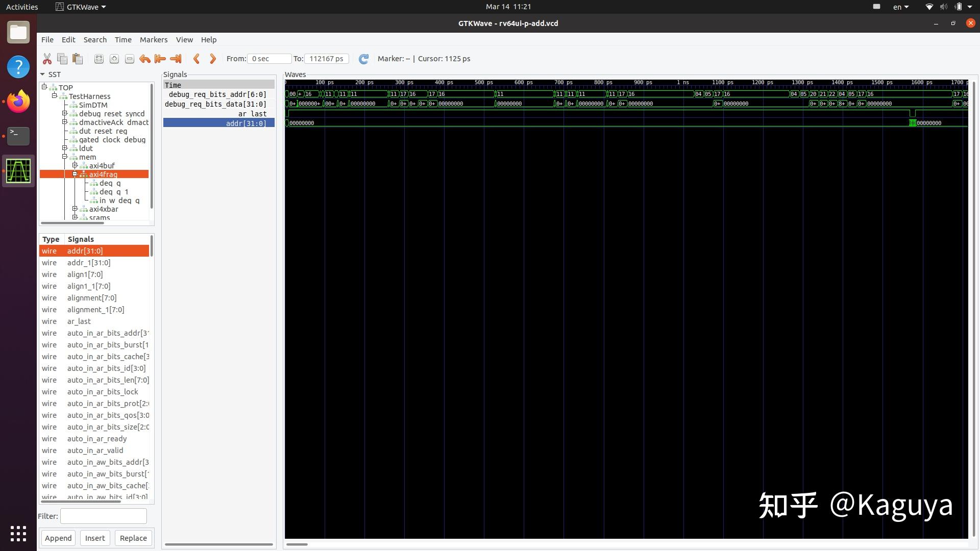Collapse the SST panel triangle
Viewport: 980px width, 551px height.
point(43,74)
